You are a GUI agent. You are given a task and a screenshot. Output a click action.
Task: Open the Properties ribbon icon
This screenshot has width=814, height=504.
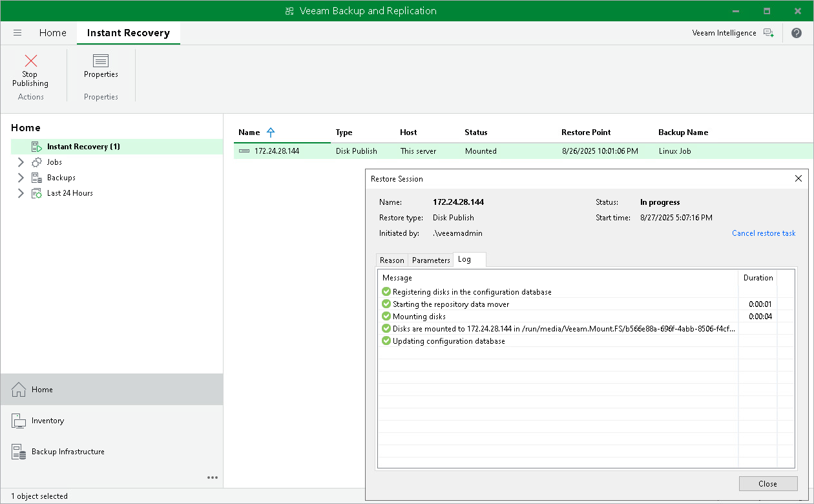point(101,61)
